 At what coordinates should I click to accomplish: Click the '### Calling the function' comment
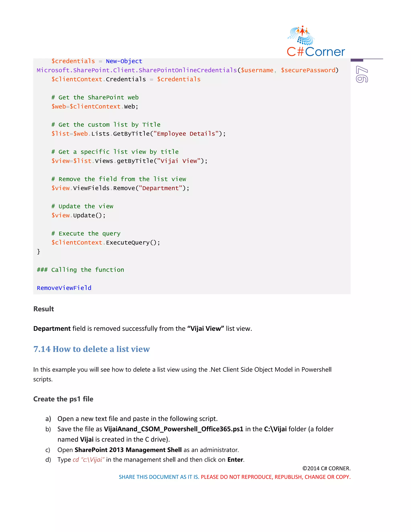click(x=80, y=270)
